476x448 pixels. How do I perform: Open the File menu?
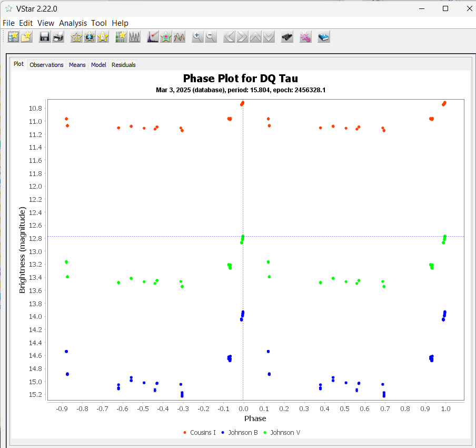click(8, 23)
